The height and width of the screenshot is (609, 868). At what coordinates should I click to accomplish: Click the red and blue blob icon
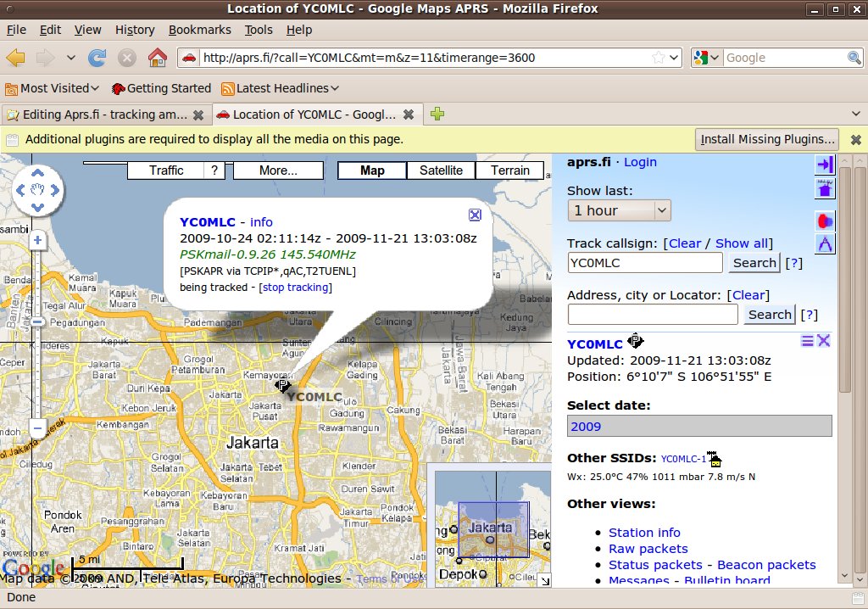click(825, 221)
